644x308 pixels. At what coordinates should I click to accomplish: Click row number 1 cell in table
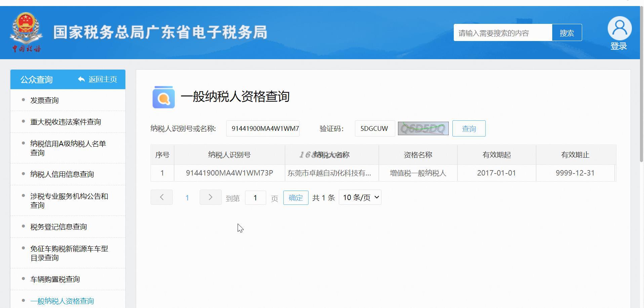[162, 173]
